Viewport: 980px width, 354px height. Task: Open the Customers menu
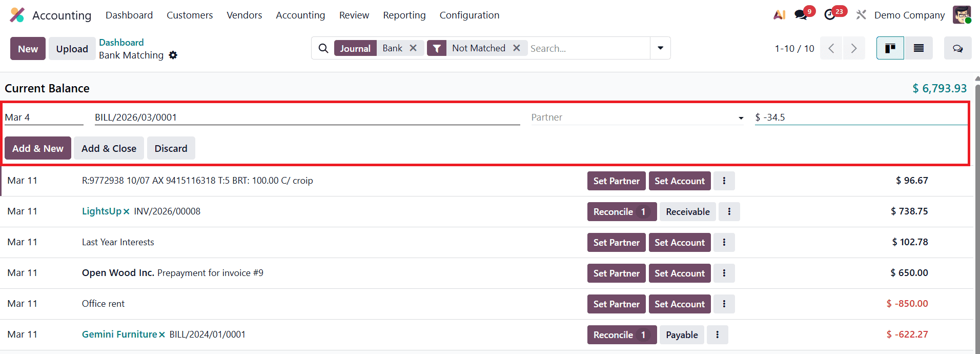tap(190, 15)
